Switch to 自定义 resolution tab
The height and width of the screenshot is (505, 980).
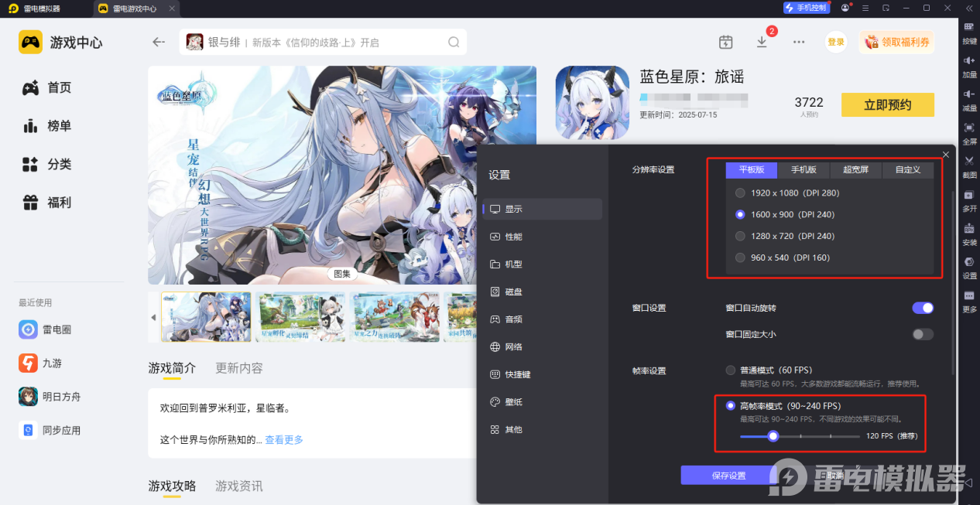[907, 170]
